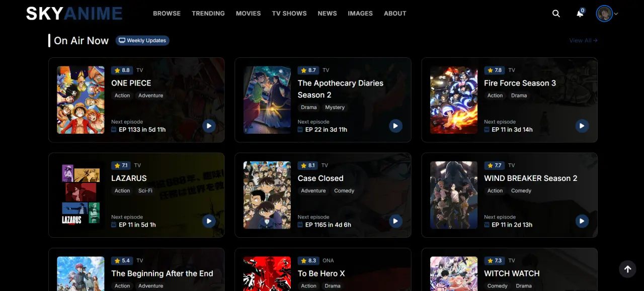Open TV SHOWS section

click(x=289, y=14)
